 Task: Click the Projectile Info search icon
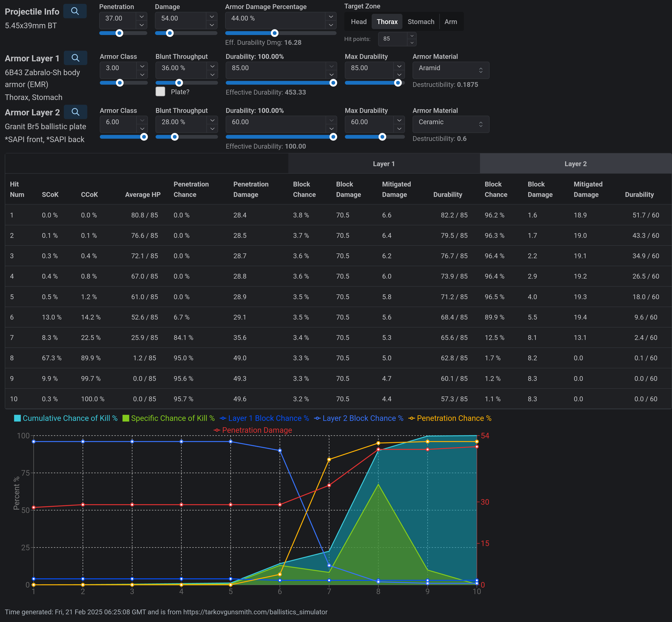(x=75, y=11)
